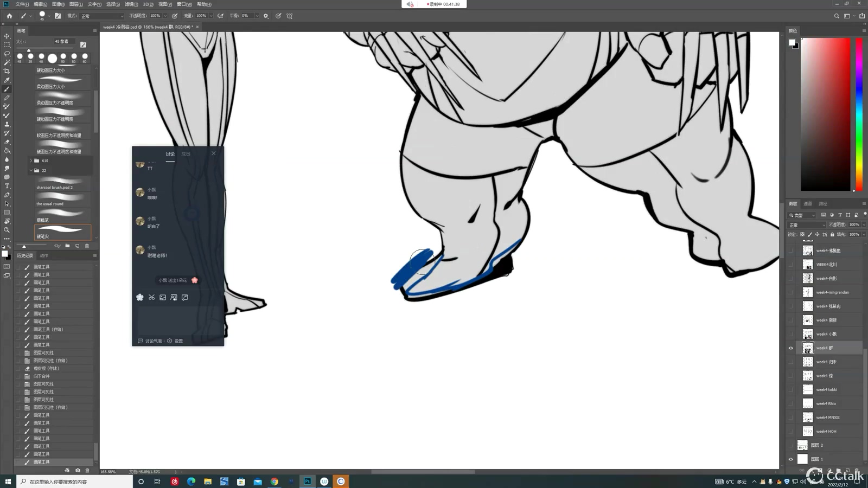Toggle visibility of 图层 1 layer
The height and width of the screenshot is (488, 868).
(x=791, y=459)
